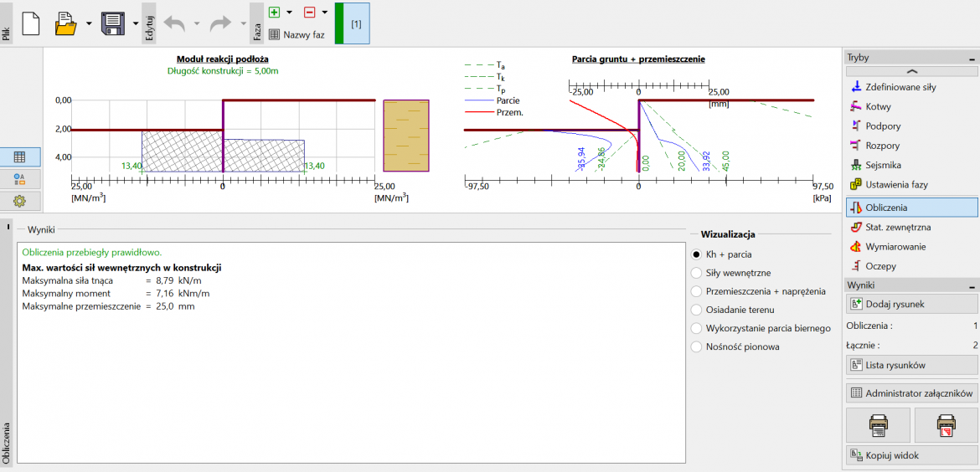The height and width of the screenshot is (472, 980).
Task: Click the Save floppy disk icon
Action: [x=112, y=23]
